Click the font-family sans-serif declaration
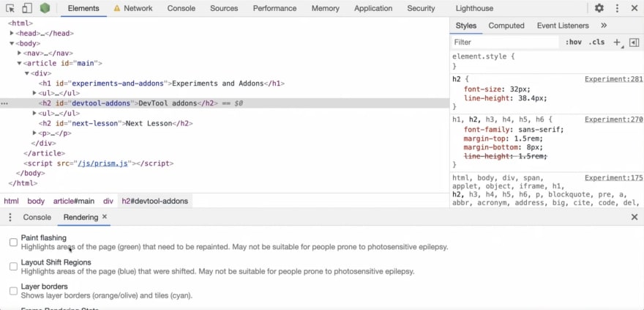Screen dimensions: 644x310 [514, 130]
